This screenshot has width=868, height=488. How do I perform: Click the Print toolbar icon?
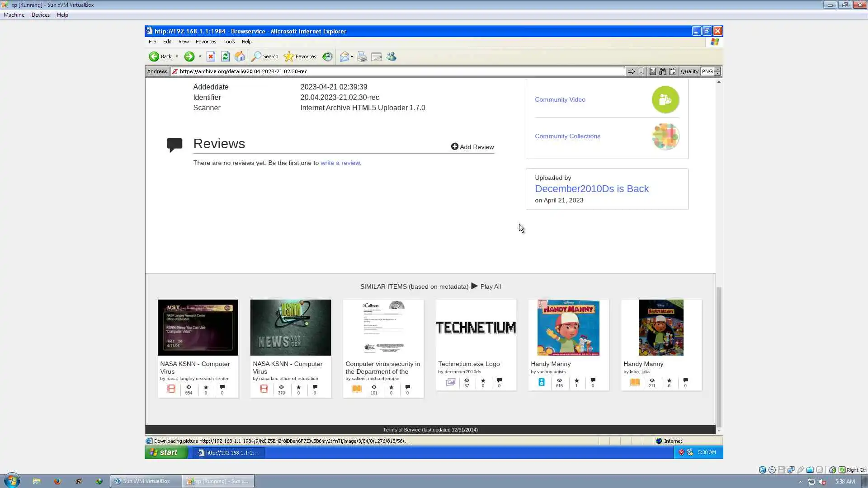362,56
